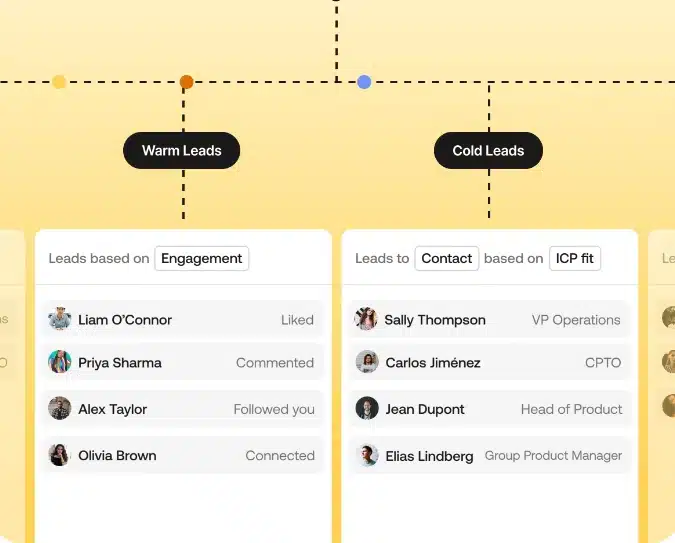Viewport: 675px width, 543px height.
Task: Open the Contact selector dropdown
Action: [446, 258]
